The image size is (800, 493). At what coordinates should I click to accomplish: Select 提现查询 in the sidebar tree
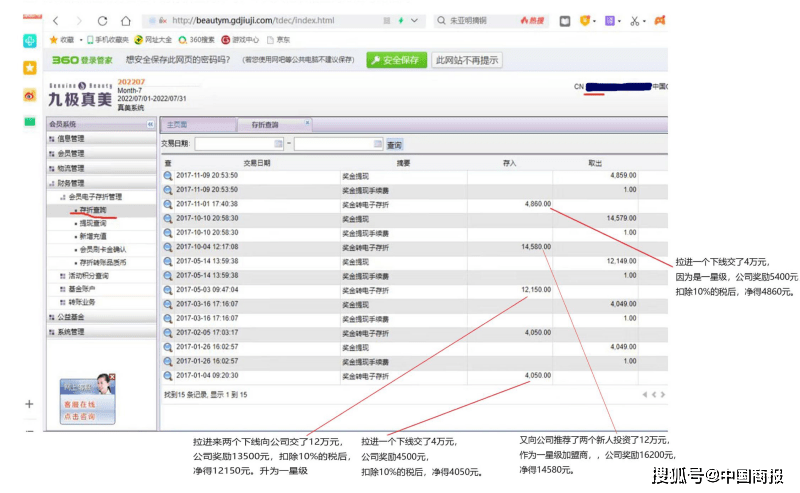[94, 224]
